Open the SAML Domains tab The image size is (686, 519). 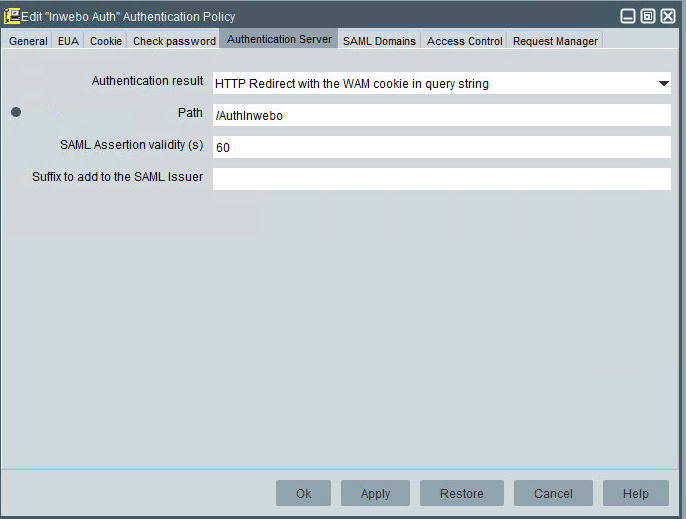point(379,41)
